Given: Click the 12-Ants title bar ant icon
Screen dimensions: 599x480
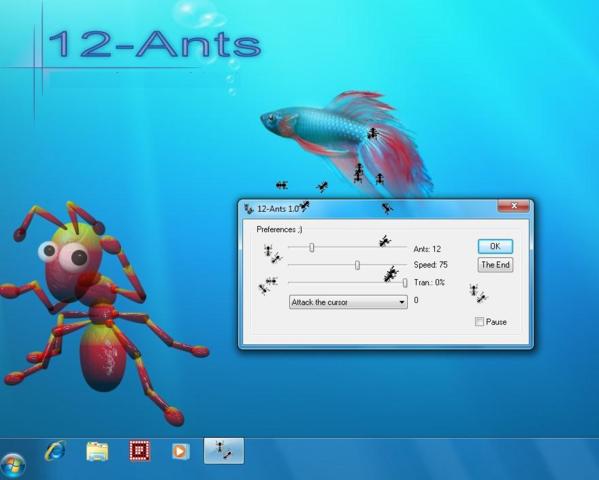Looking at the screenshot, I should (x=249, y=209).
